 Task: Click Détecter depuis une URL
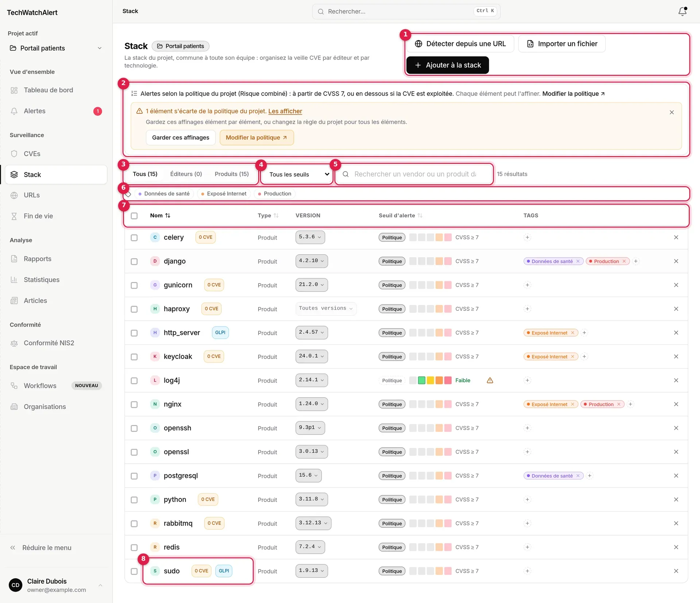click(x=460, y=44)
